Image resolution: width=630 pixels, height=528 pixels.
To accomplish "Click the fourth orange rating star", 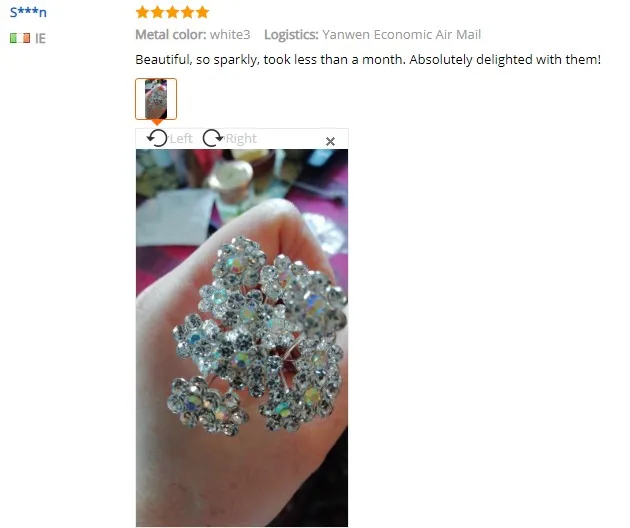I will (x=188, y=12).
